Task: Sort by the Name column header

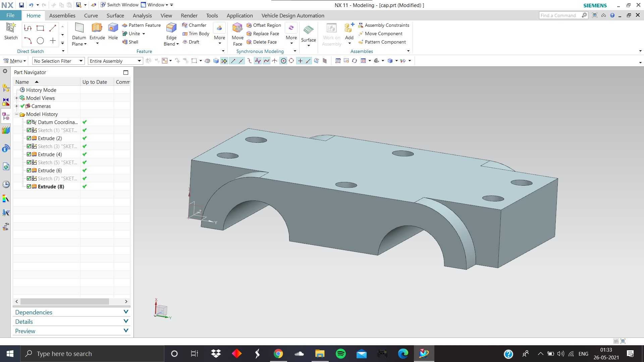Action: click(x=47, y=82)
